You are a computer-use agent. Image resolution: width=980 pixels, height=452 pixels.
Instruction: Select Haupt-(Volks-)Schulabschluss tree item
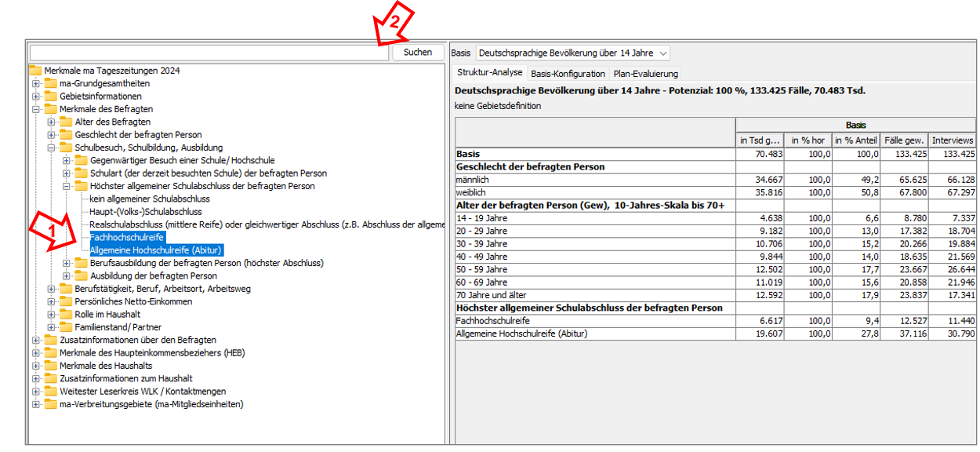pyautogui.click(x=146, y=212)
